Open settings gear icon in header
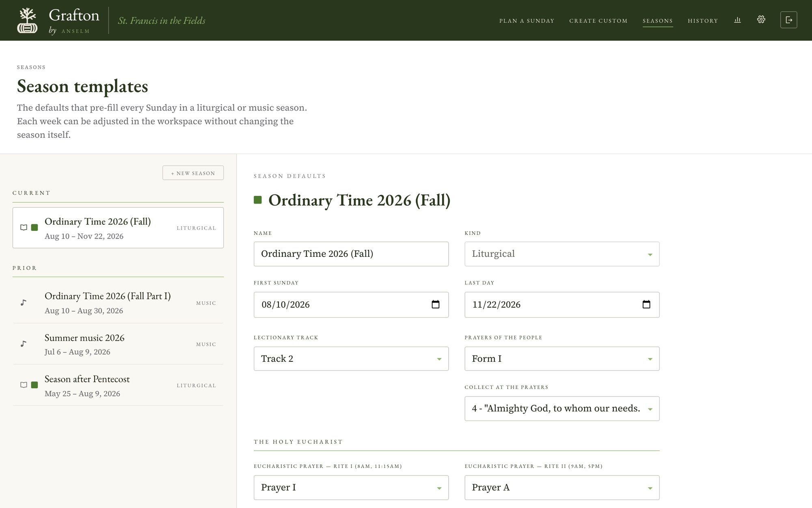The image size is (812, 508). (761, 20)
